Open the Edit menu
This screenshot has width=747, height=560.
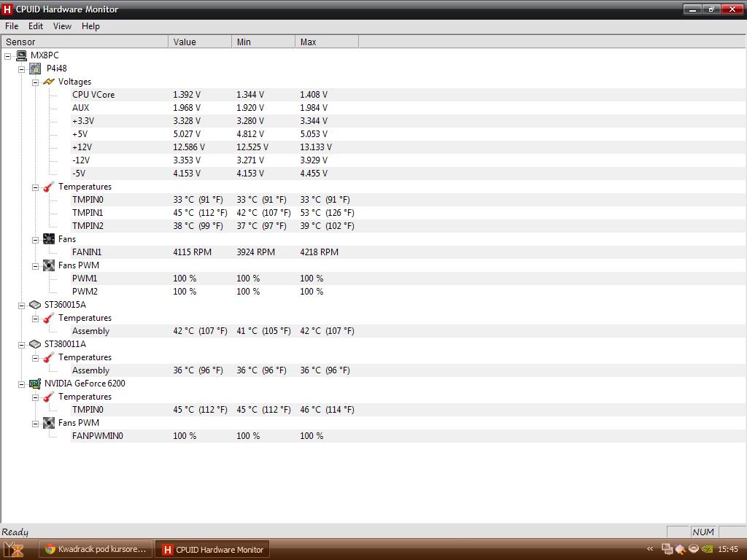coord(36,26)
